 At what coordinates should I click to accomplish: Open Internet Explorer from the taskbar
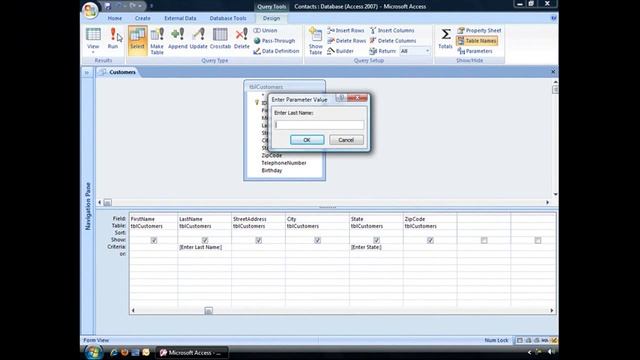pyautogui.click(x=114, y=352)
